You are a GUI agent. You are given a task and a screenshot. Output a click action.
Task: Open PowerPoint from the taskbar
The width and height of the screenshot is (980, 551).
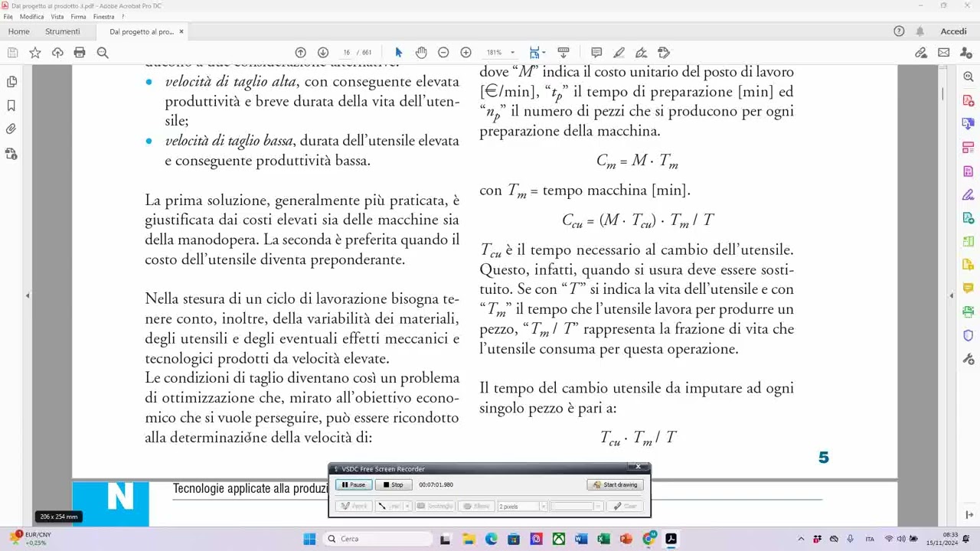[x=626, y=539]
